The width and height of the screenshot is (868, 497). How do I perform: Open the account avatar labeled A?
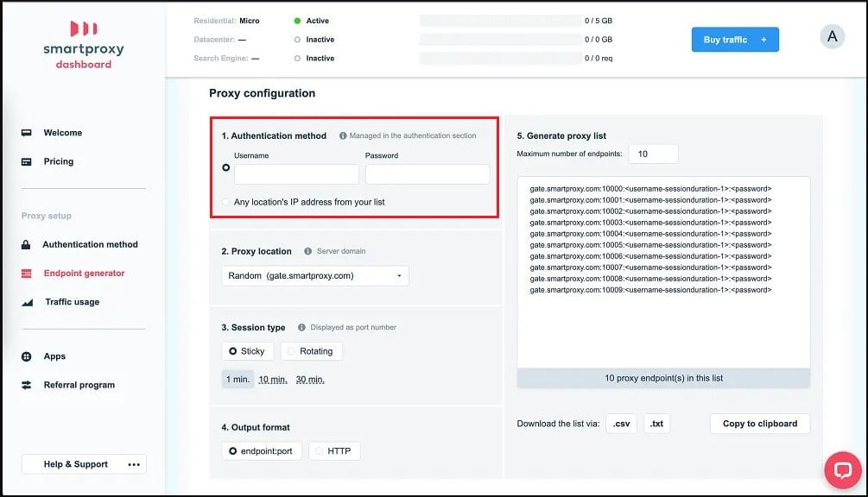[832, 36]
